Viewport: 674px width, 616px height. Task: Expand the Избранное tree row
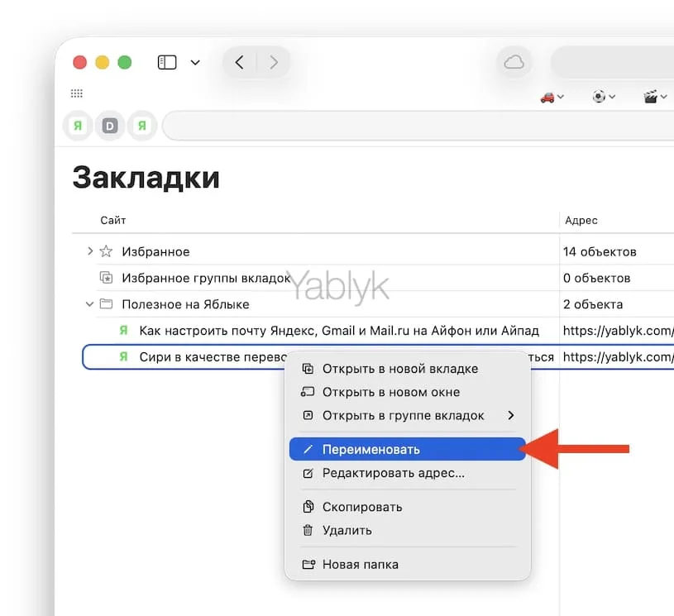[x=89, y=251]
